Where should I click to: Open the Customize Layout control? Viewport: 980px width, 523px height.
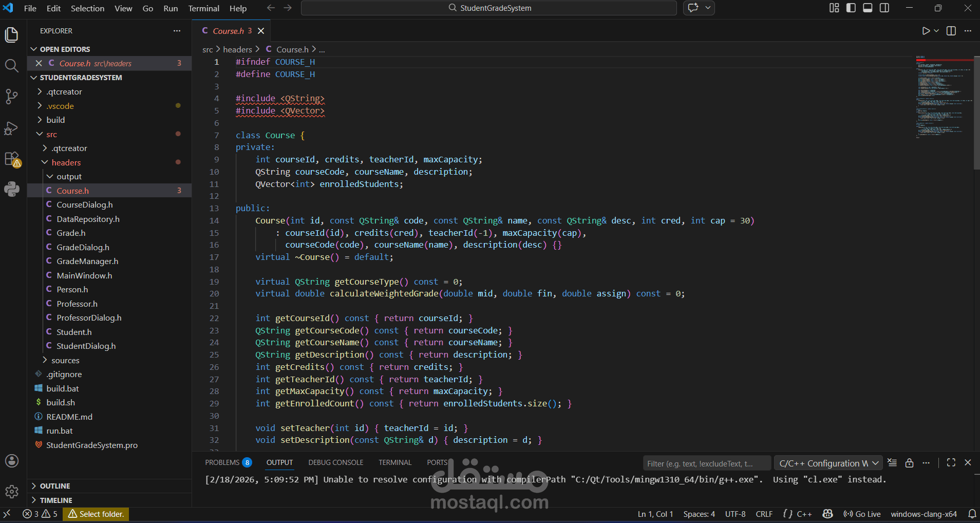click(x=834, y=8)
